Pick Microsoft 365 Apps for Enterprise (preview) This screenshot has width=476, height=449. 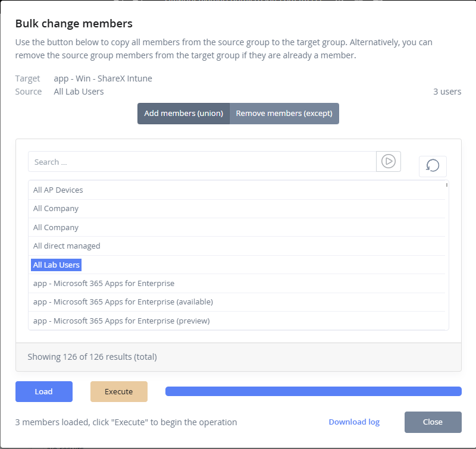pyautogui.click(x=121, y=321)
